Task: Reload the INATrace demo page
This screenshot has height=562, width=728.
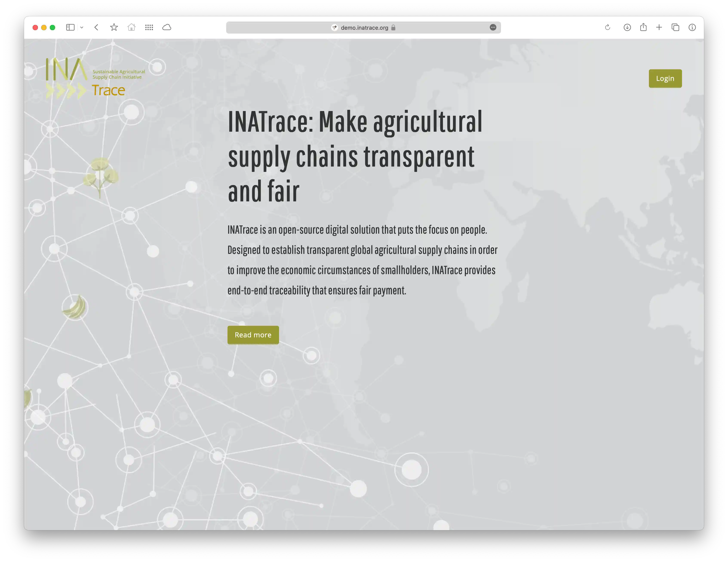Action: pos(608,27)
